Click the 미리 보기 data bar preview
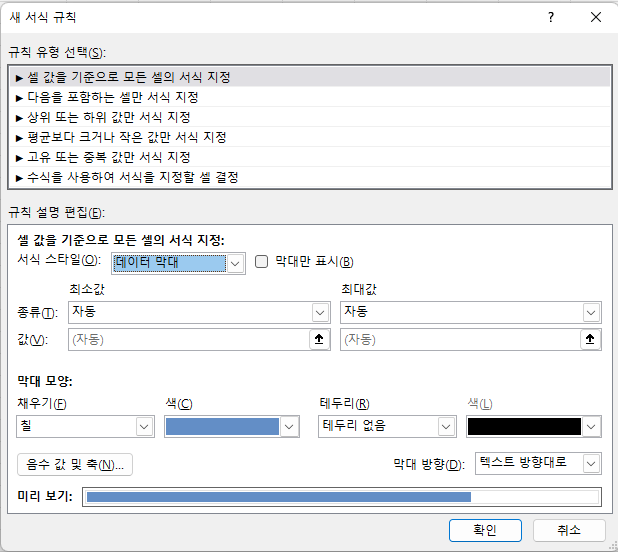Screen dimensions: 618x552 tap(342, 497)
